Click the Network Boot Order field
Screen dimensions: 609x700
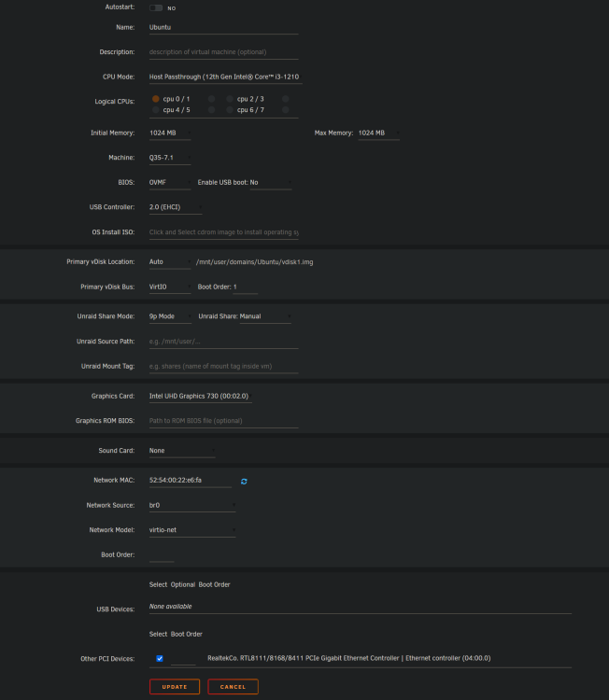tap(162, 555)
